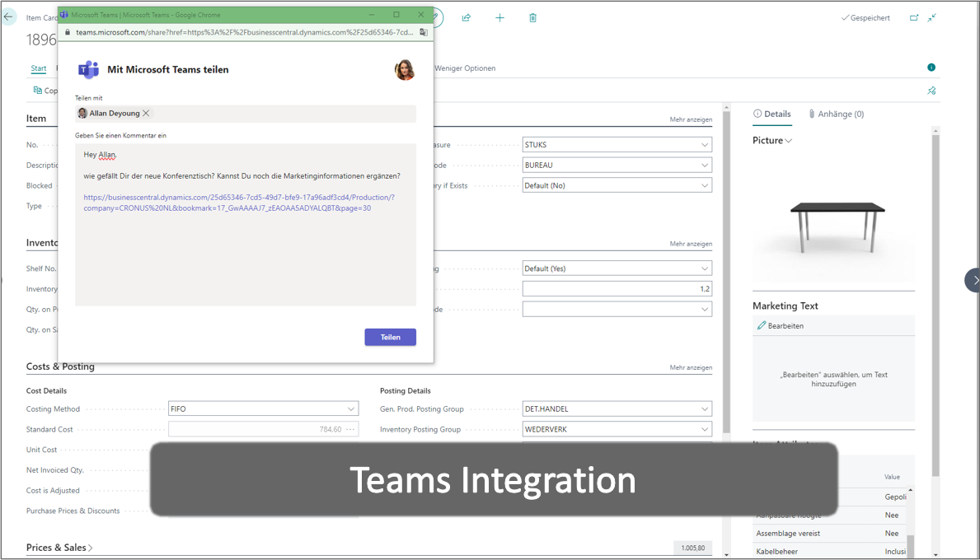Open the FIFO costing method dropdown
Screen dimensions: 980x560
point(350,409)
